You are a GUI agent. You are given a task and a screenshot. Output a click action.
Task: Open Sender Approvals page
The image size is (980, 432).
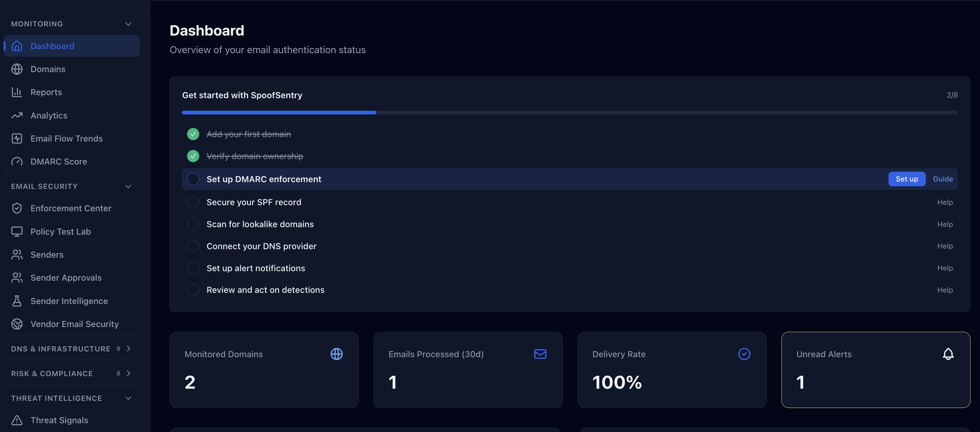(72, 277)
